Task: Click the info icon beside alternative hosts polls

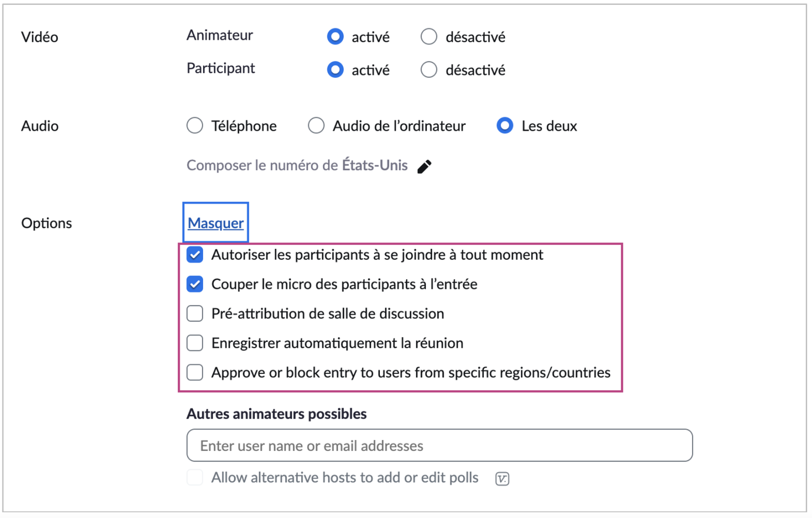Action: (502, 478)
